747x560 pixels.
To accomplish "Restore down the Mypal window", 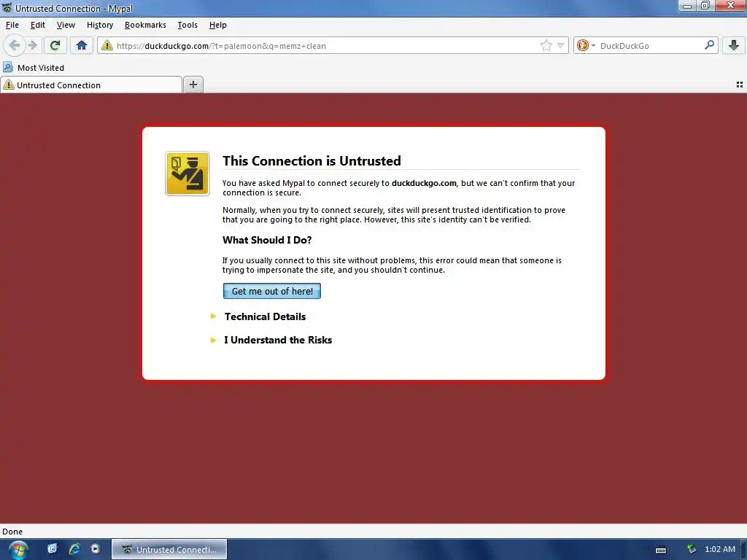I will tap(705, 6).
